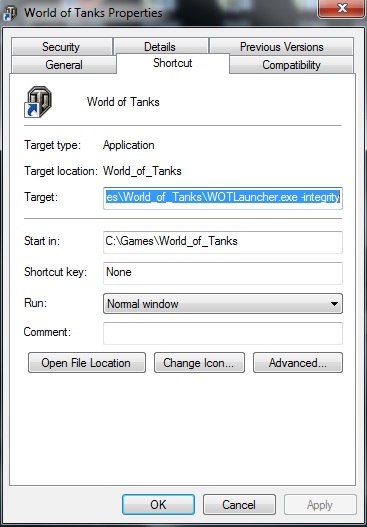Select the Shortcut tab
This screenshot has width=367, height=527.
(173, 63)
